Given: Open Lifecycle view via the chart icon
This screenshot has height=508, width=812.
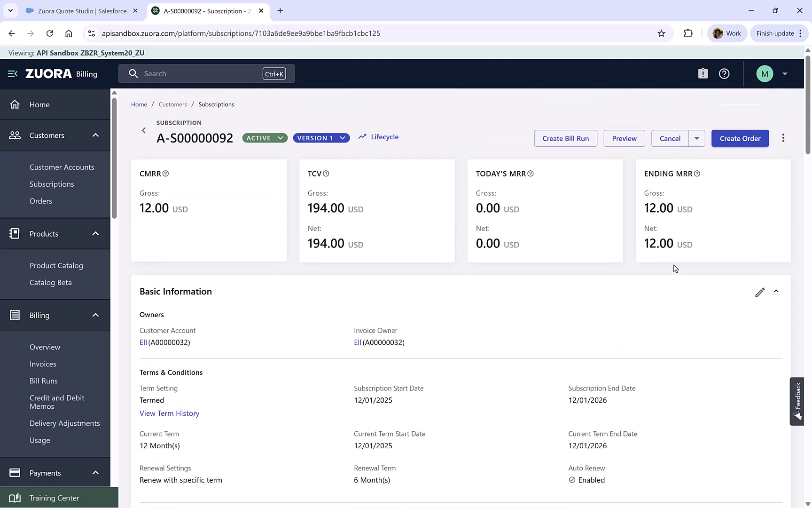Looking at the screenshot, I should pos(362,136).
